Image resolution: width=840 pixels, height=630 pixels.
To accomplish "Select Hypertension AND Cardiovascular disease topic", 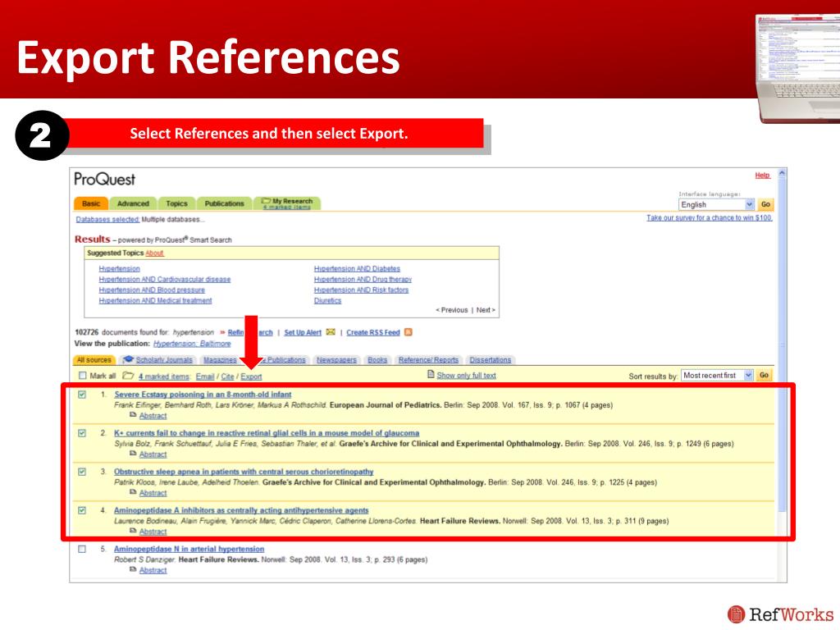I will (164, 280).
